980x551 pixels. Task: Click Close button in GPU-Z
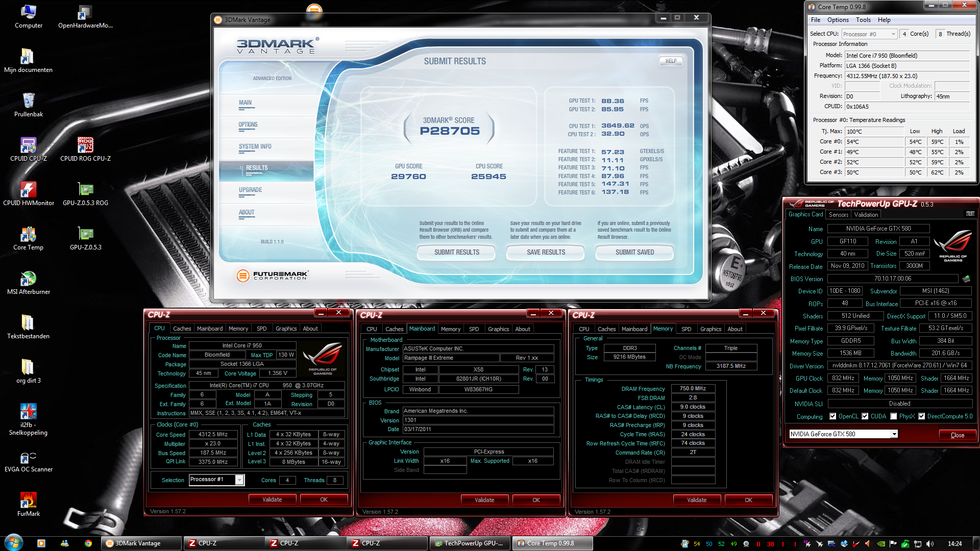click(958, 435)
